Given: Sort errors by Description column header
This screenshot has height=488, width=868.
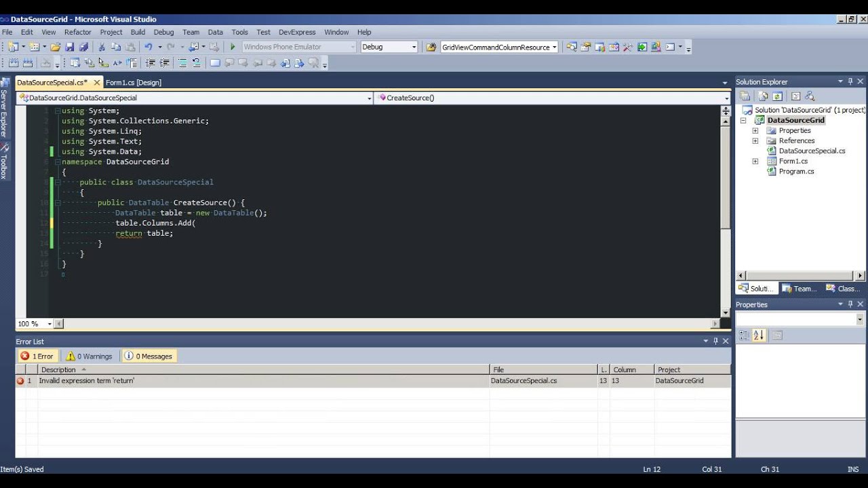Looking at the screenshot, I should click(x=264, y=369).
